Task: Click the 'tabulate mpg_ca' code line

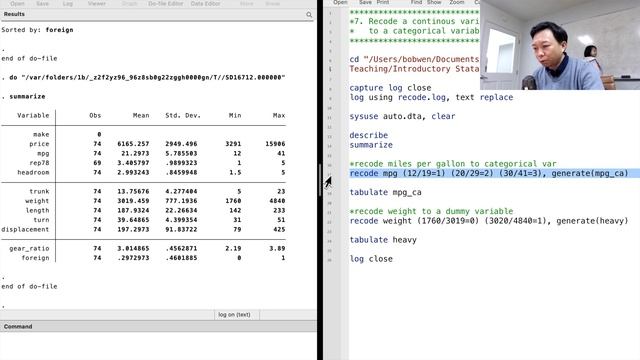Action: pos(385,192)
